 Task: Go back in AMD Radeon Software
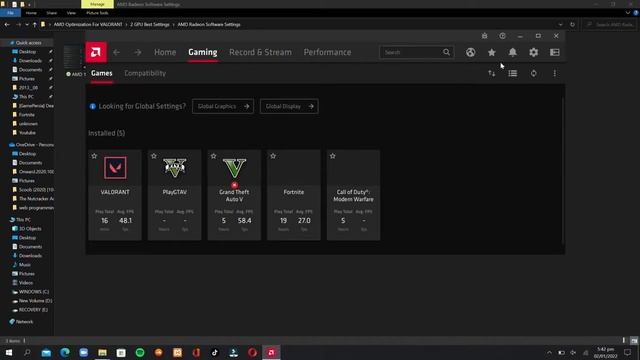pos(116,52)
